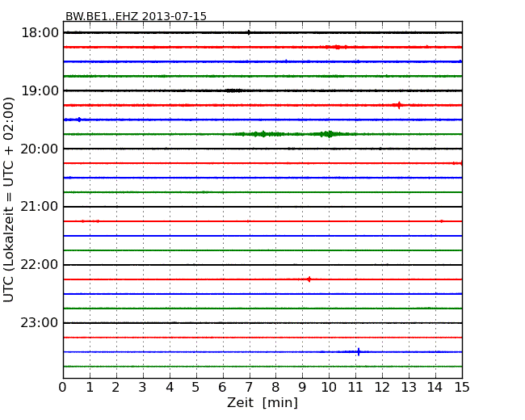Click the black burst near minute 6.5 on the 19:00 trace
The height and width of the screenshot is (420, 525).
pyautogui.click(x=233, y=90)
